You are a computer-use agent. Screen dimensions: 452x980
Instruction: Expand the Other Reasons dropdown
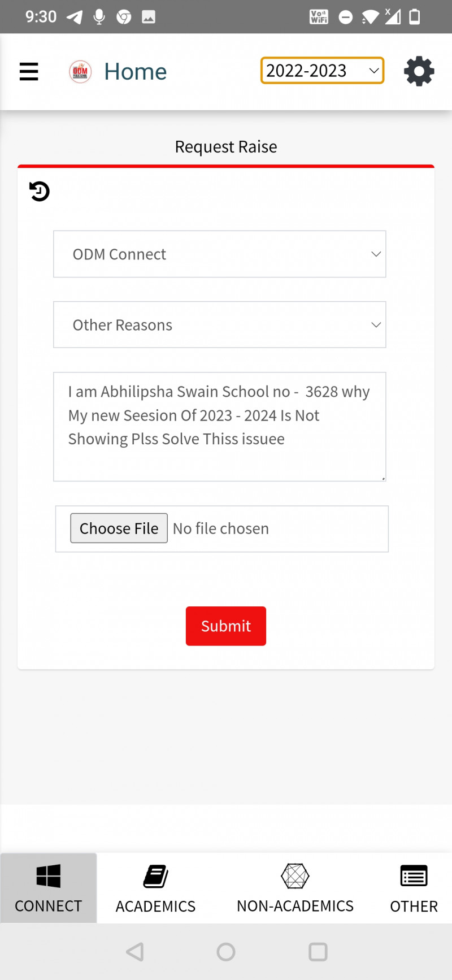tap(219, 325)
